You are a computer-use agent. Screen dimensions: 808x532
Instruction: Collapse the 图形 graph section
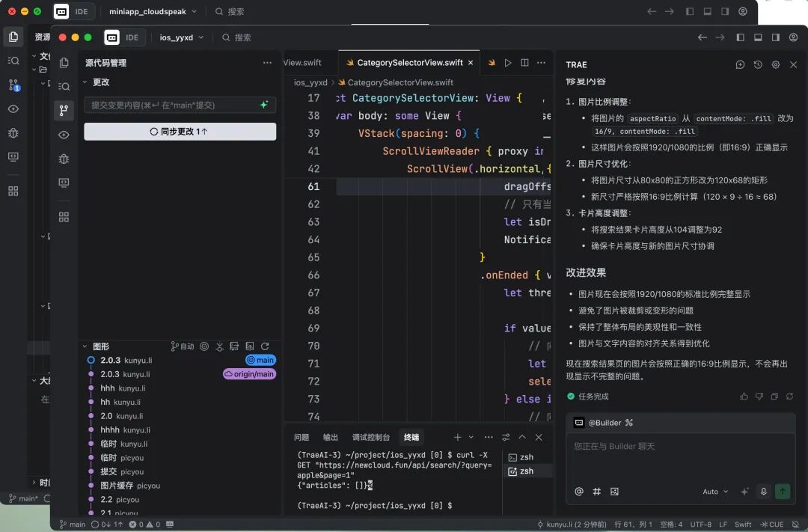(84, 346)
